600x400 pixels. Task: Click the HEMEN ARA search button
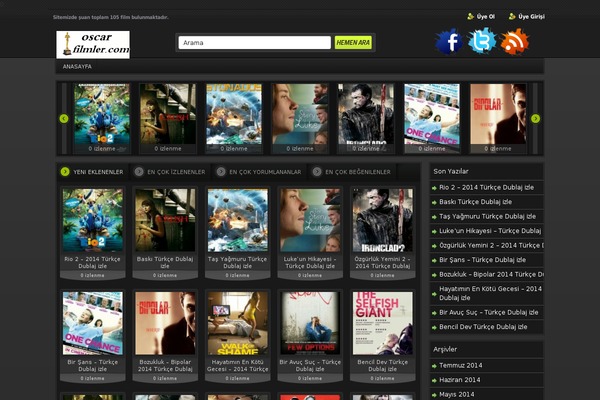(353, 42)
